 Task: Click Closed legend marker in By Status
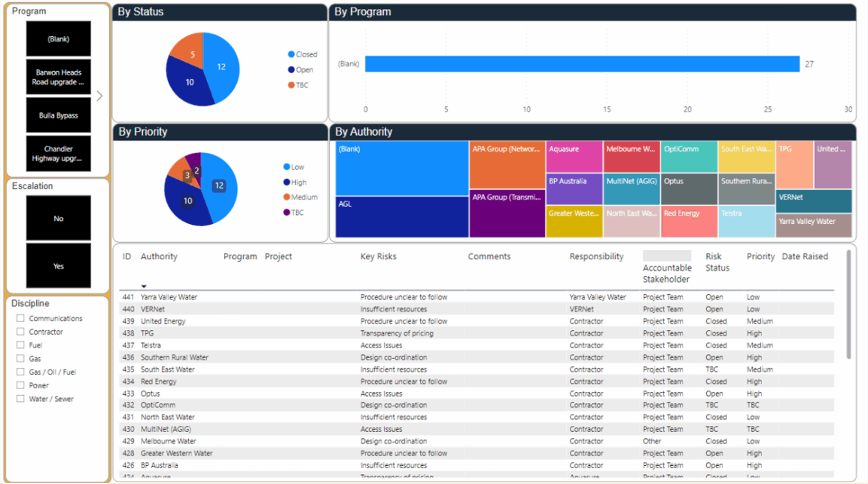291,54
